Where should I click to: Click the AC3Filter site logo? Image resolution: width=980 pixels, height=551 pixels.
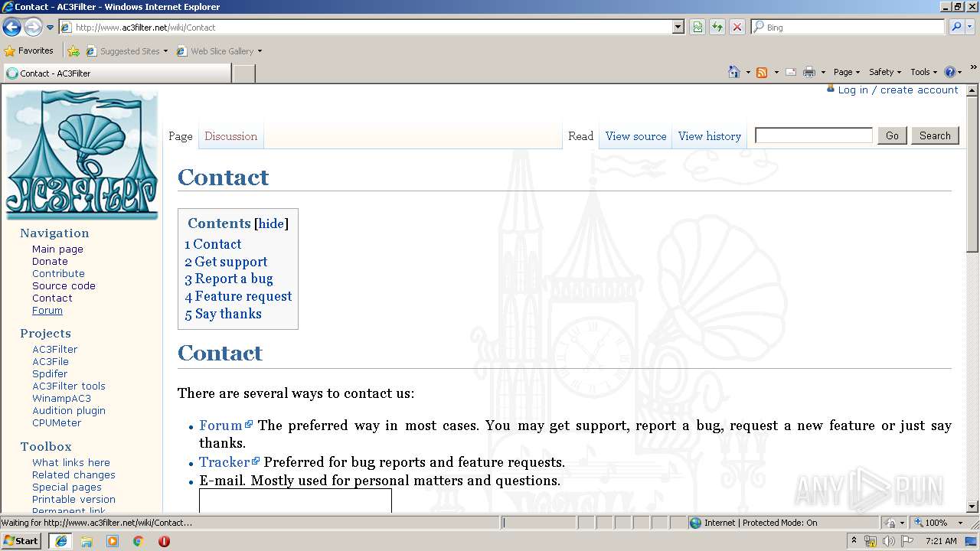(82, 155)
